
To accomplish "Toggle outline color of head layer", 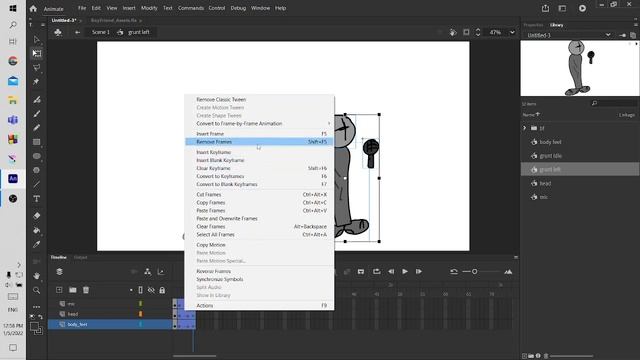I will point(140,314).
